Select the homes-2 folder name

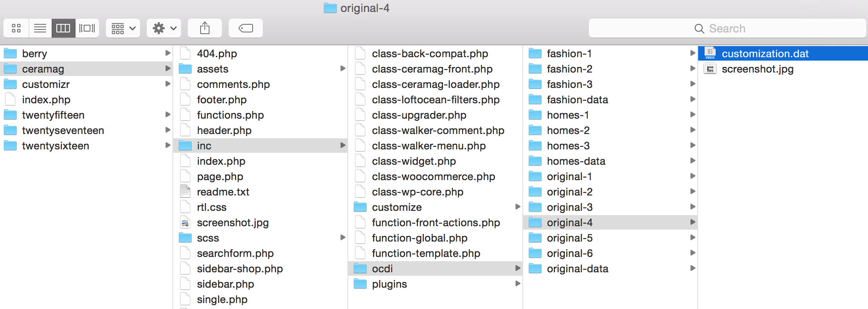tap(568, 130)
